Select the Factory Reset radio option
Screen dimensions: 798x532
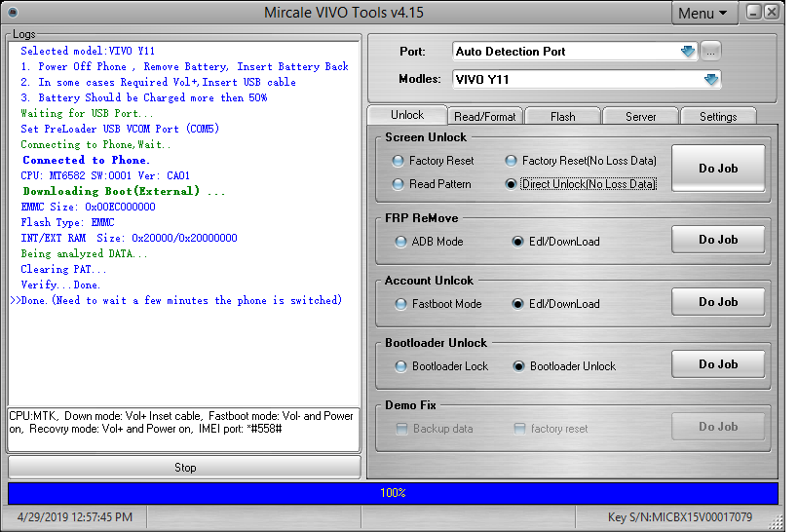pyautogui.click(x=433, y=161)
